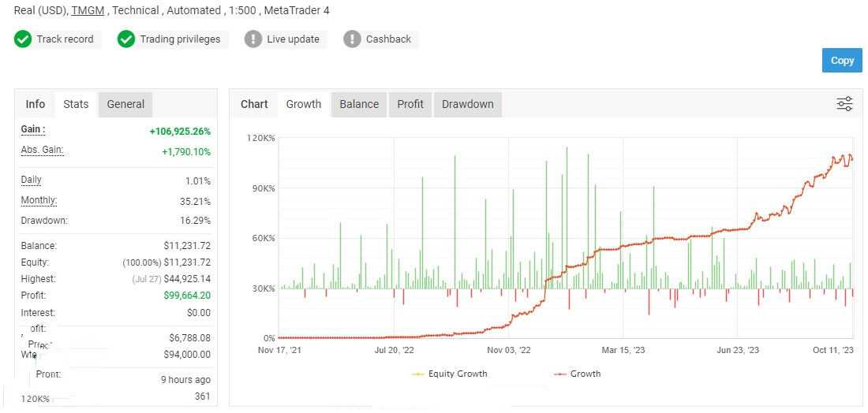The width and height of the screenshot is (868, 413).
Task: Open the TMGM broker link
Action: click(88, 10)
